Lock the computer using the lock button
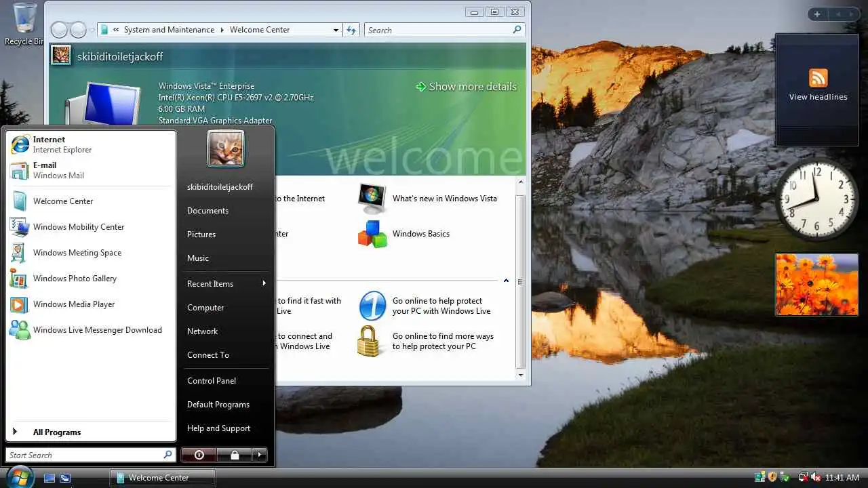Viewport: 868px width, 488px height. tap(235, 455)
